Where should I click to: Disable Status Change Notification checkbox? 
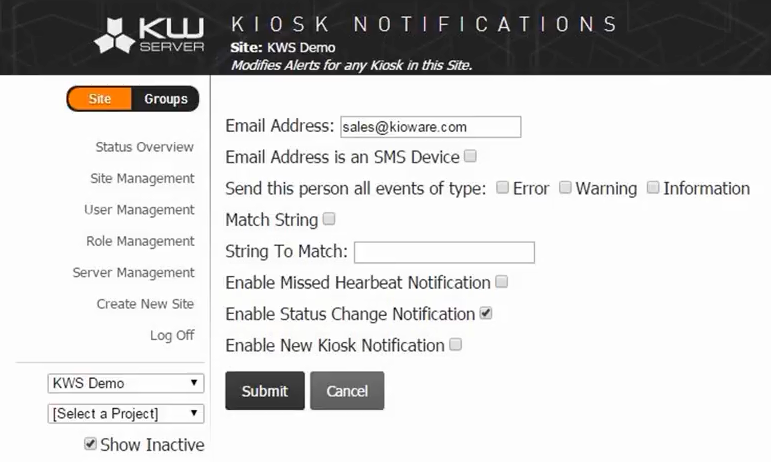486,313
